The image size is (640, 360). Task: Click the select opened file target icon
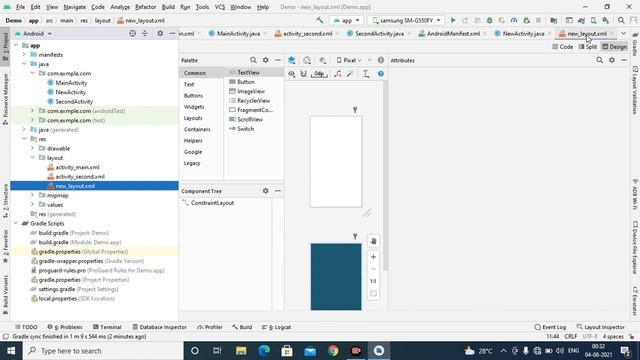click(x=132, y=33)
